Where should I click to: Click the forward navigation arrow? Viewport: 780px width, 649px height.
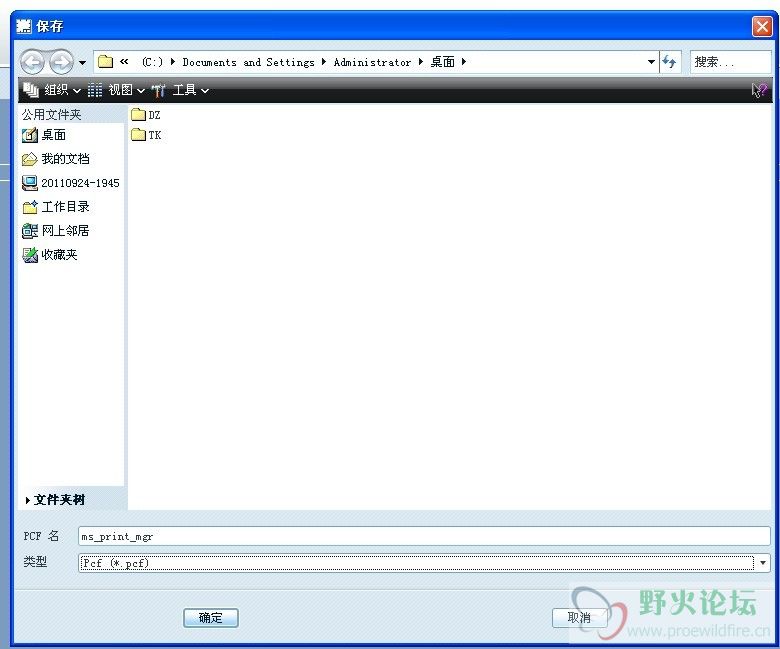pyautogui.click(x=61, y=62)
